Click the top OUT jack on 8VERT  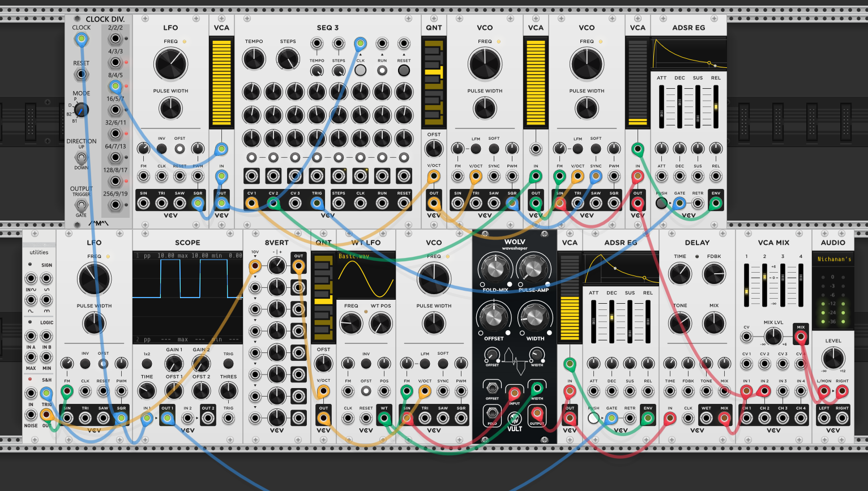pos(298,265)
